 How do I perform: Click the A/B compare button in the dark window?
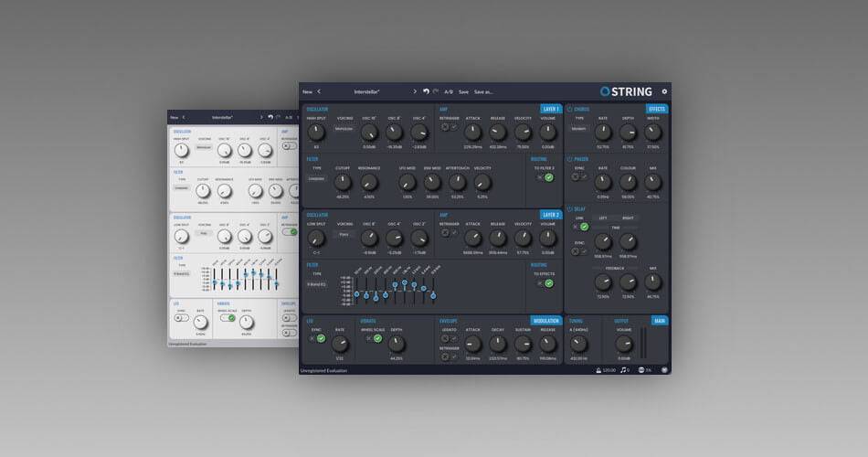[449, 92]
